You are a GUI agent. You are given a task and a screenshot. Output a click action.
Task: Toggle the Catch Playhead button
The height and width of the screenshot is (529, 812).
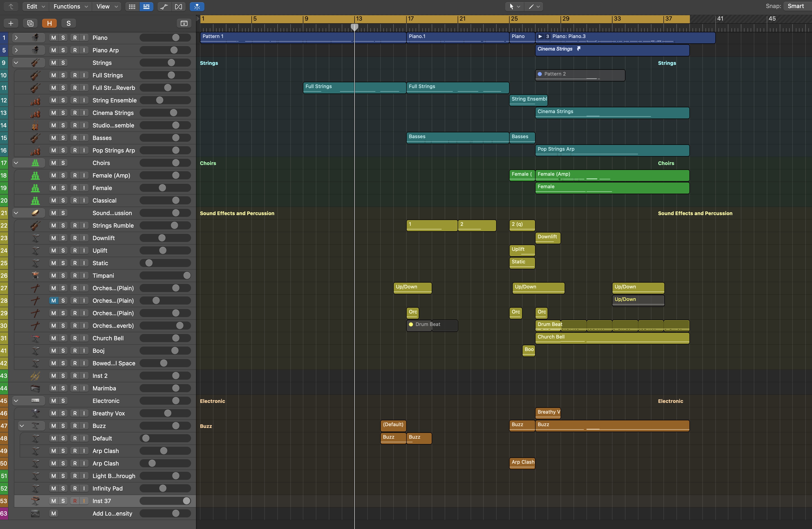tap(197, 6)
